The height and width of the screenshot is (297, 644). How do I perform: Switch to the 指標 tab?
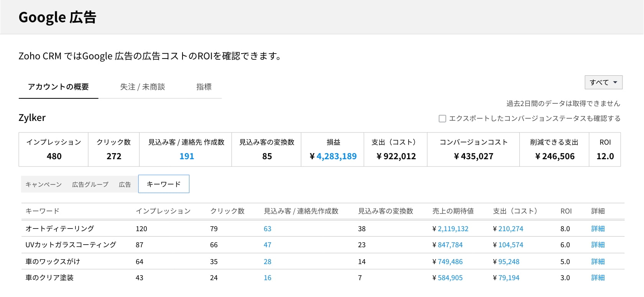(x=204, y=87)
